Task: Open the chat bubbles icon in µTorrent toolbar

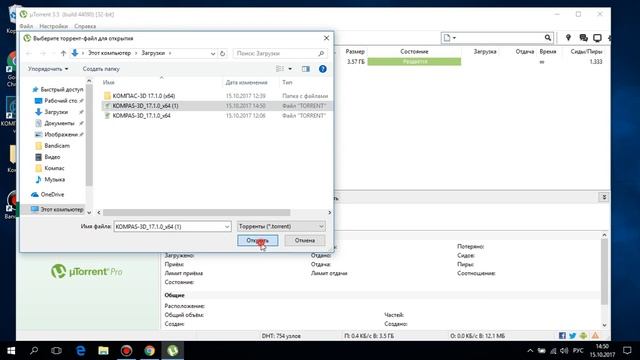Action: pyautogui.click(x=583, y=38)
